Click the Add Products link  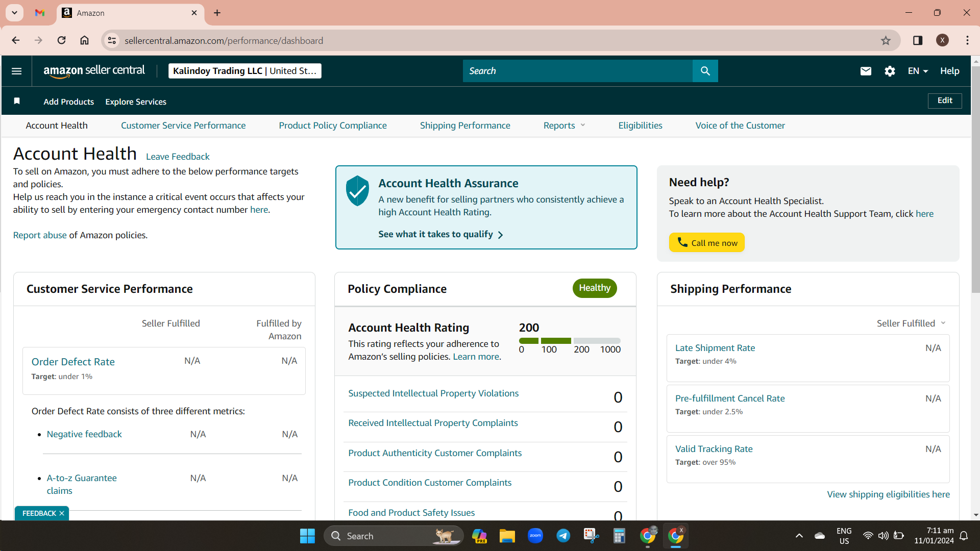(68, 102)
